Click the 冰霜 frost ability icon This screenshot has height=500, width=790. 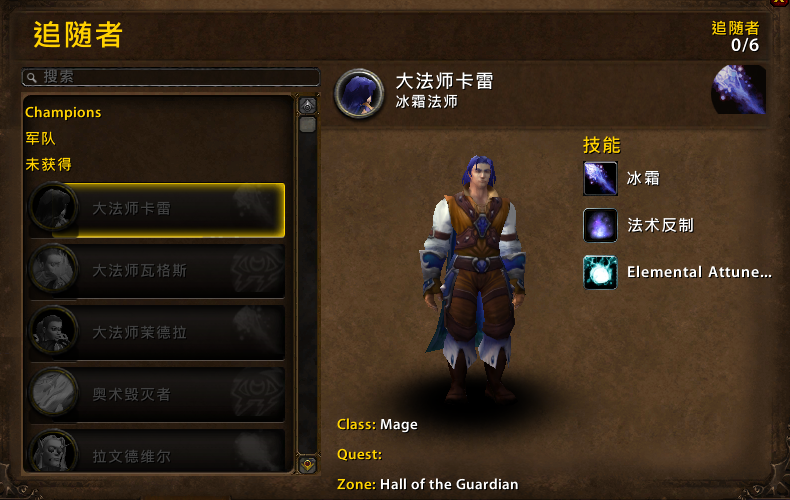tap(600, 178)
